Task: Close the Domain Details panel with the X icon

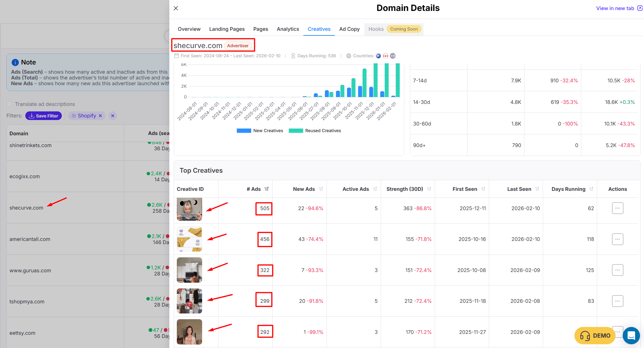Action: pyautogui.click(x=176, y=8)
